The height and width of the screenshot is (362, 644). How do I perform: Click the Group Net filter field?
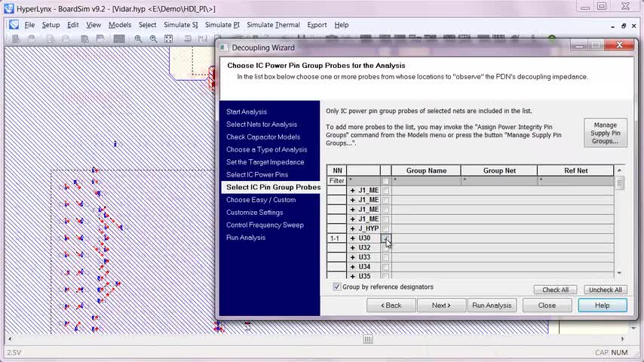pos(499,181)
